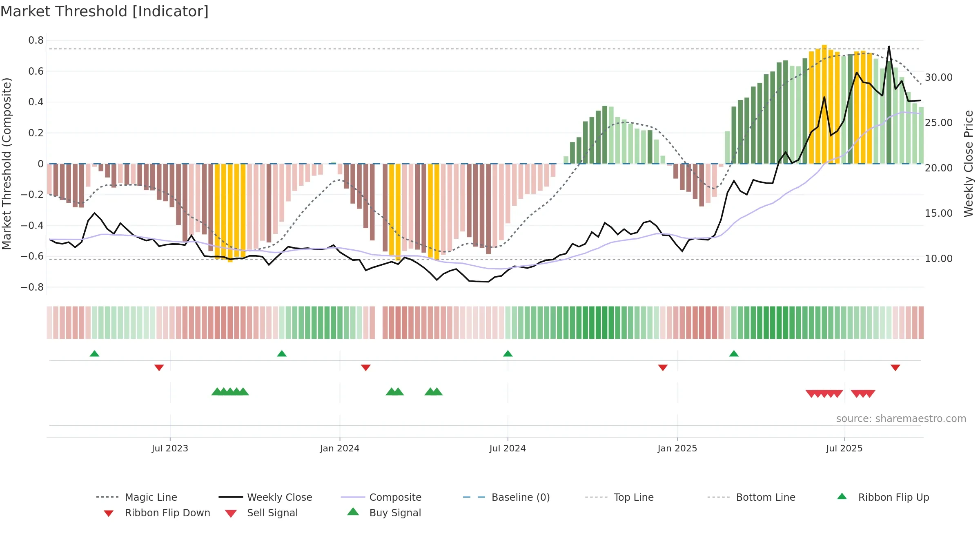Click the tallest yellow bar in the 2025 histogram

pyautogui.click(x=824, y=104)
